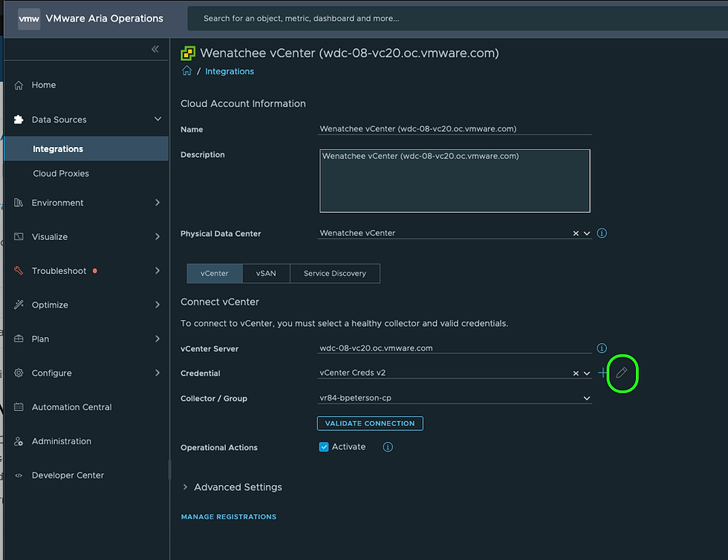Click the Validate Connection button
Viewport: 728px width, 560px height.
(370, 423)
